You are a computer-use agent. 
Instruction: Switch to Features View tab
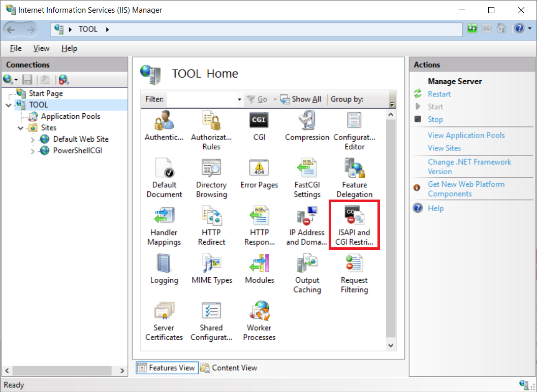(167, 368)
